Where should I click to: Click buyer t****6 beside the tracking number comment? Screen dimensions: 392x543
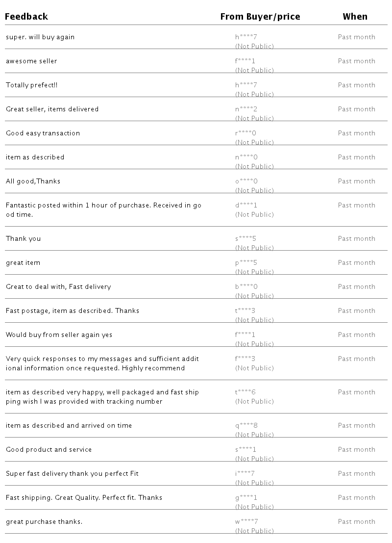[x=245, y=392]
